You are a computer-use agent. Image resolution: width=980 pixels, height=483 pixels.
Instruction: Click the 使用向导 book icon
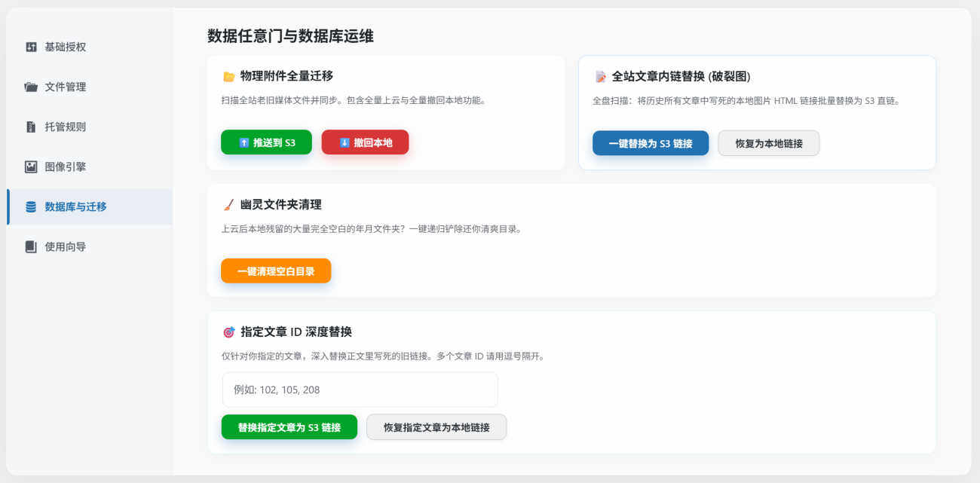pos(31,246)
